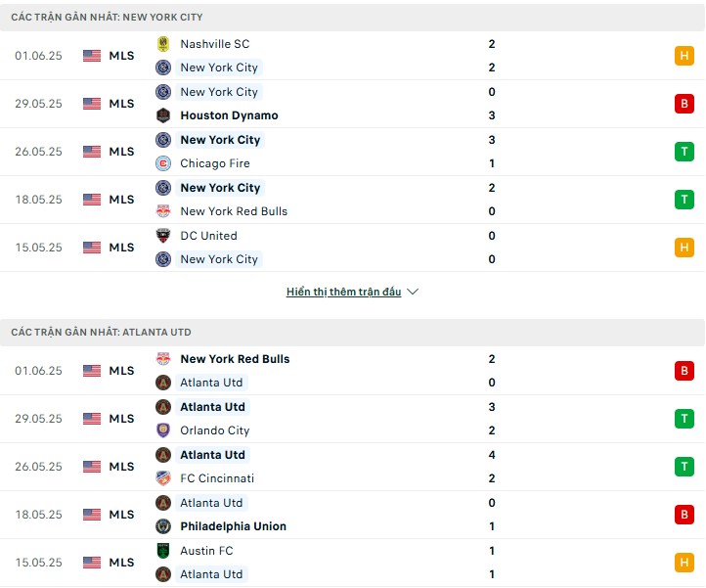The height and width of the screenshot is (588, 706).
Task: Click the orange H badge for Austin FC match
Action: point(684,563)
